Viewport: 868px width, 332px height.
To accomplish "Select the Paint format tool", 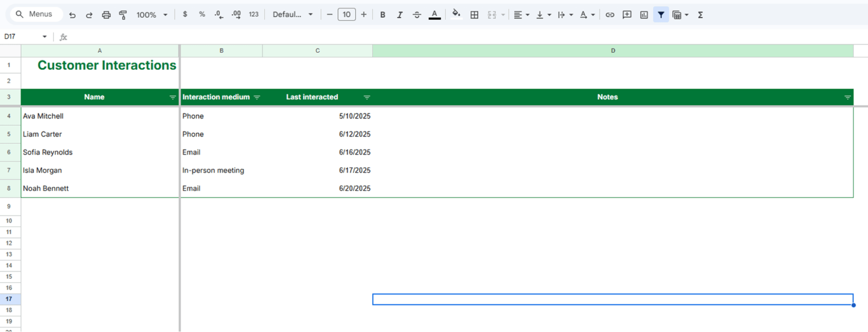I will pos(123,15).
